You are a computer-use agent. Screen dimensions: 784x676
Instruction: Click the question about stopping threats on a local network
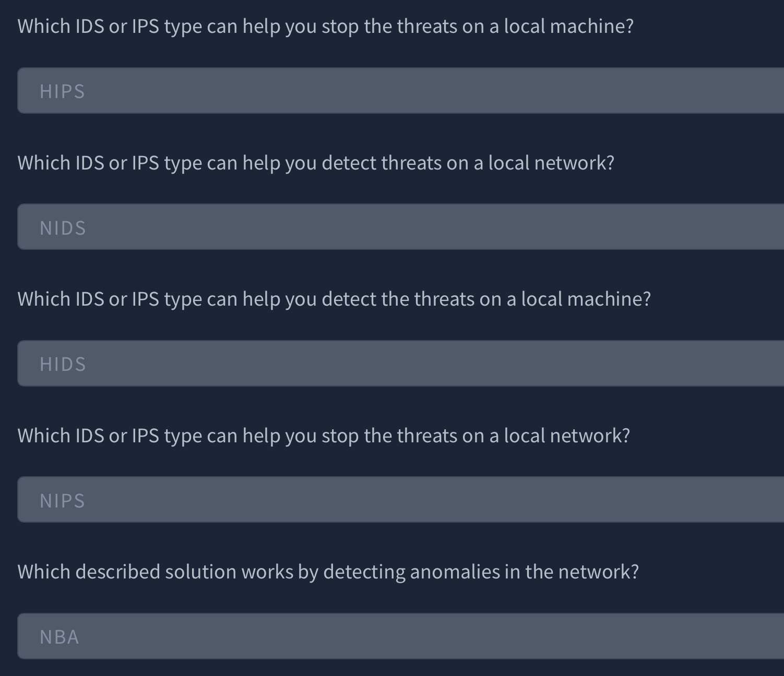(x=324, y=436)
